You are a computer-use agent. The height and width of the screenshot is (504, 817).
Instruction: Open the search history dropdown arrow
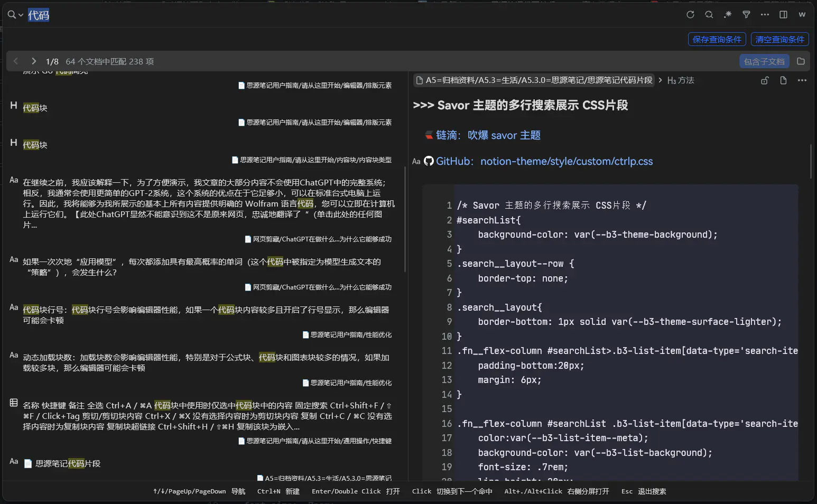[21, 15]
